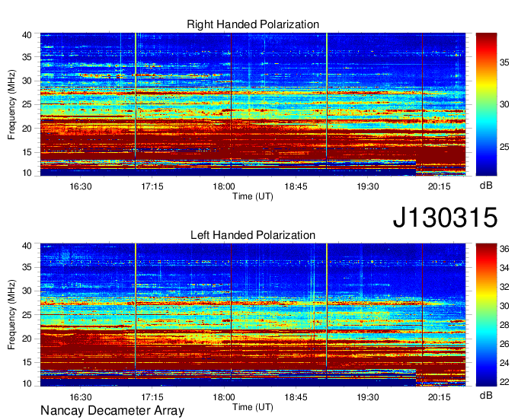Click the 16:30 tick under the left-handed plot
This screenshot has width=518, height=420.
[81, 397]
